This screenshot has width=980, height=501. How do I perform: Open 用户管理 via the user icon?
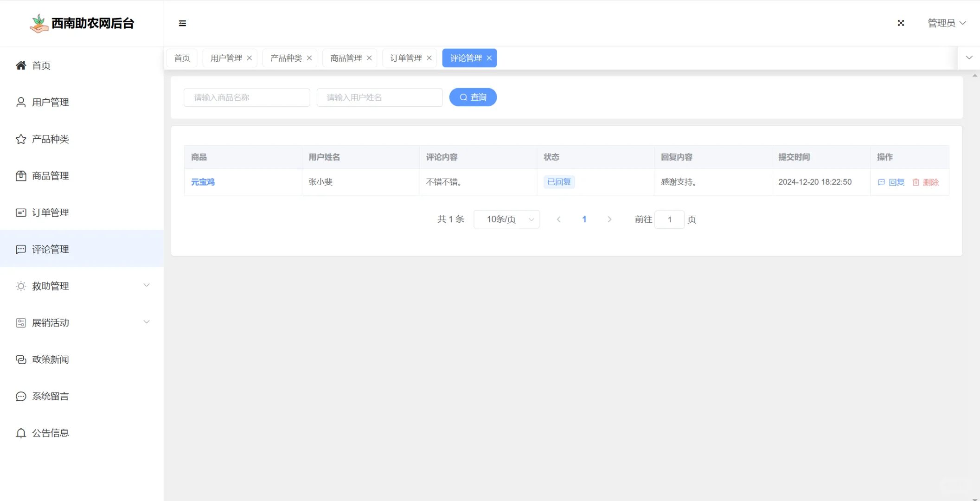(x=20, y=102)
